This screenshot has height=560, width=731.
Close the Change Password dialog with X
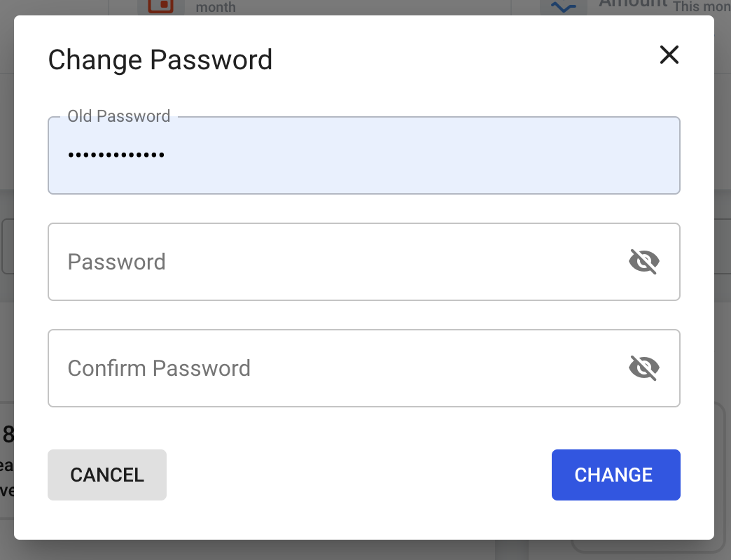tap(669, 55)
